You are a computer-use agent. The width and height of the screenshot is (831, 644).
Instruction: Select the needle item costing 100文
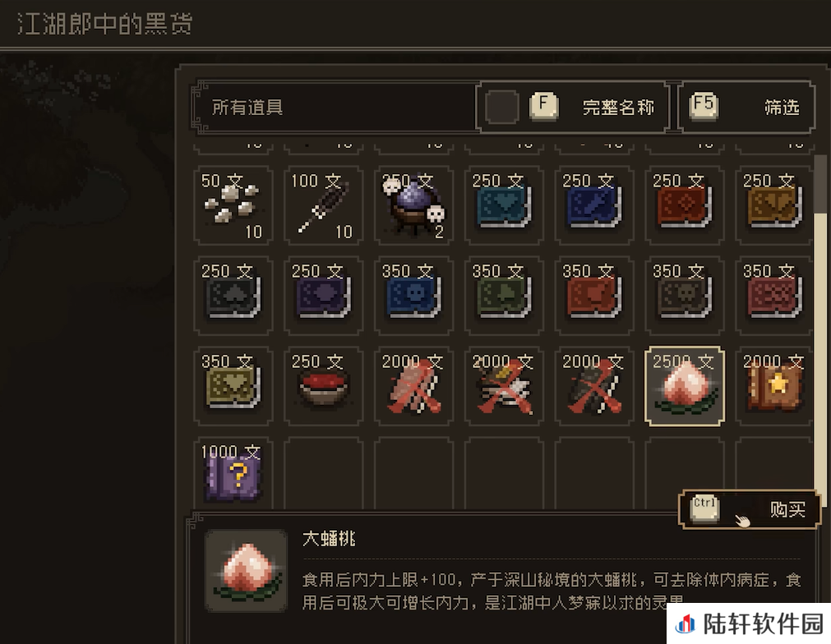(x=323, y=205)
